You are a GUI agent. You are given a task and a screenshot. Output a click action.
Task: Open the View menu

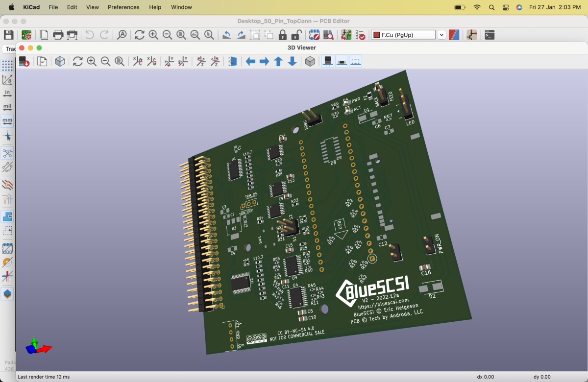93,7
